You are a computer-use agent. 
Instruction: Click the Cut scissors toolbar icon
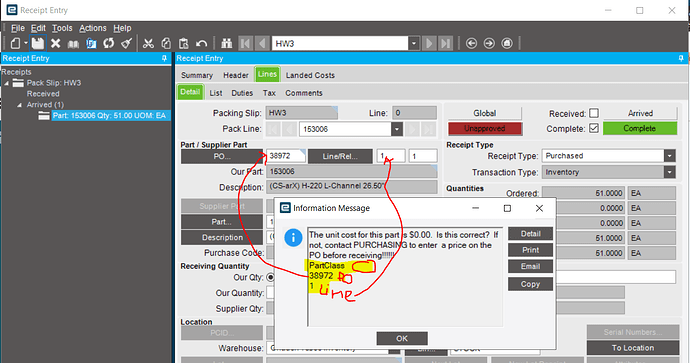pos(148,43)
